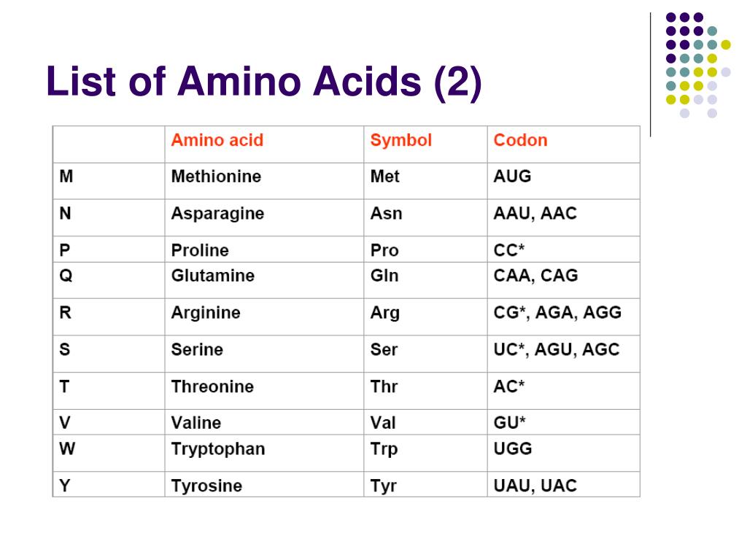
Task: Select the Tyrosine cell
Action: pos(264,485)
